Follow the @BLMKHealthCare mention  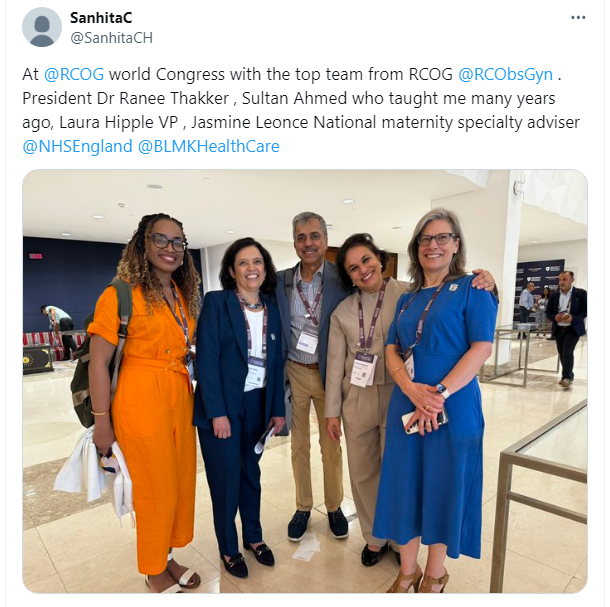click(x=209, y=146)
